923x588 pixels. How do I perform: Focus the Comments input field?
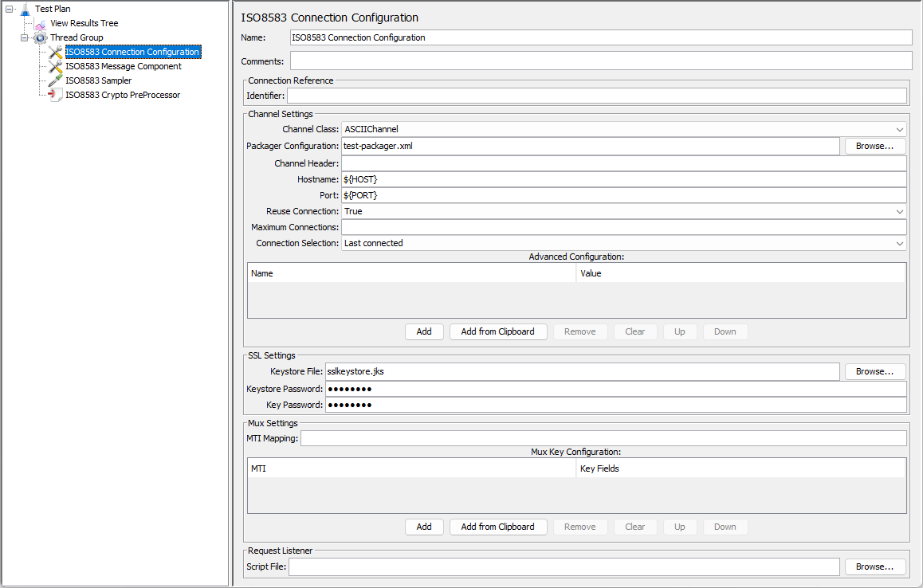click(601, 61)
